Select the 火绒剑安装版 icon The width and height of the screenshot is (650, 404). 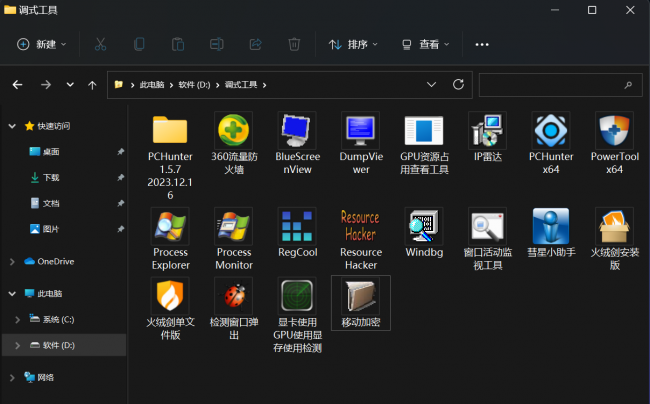click(614, 226)
